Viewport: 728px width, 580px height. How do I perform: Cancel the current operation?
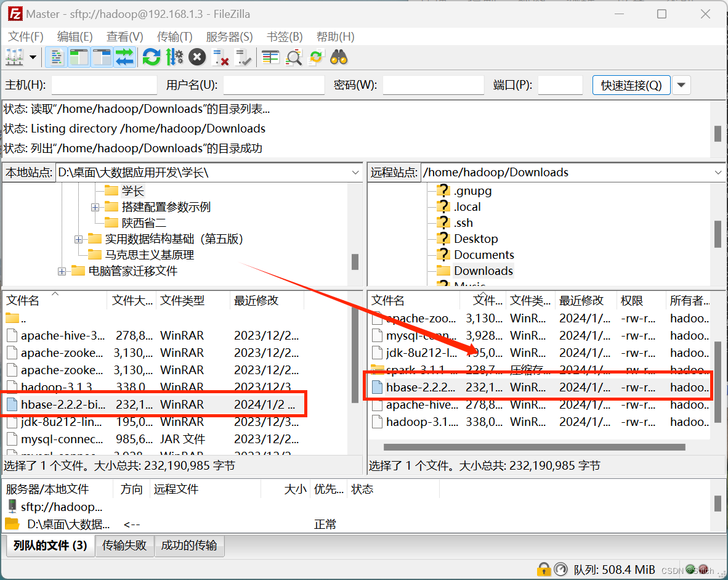pyautogui.click(x=197, y=57)
